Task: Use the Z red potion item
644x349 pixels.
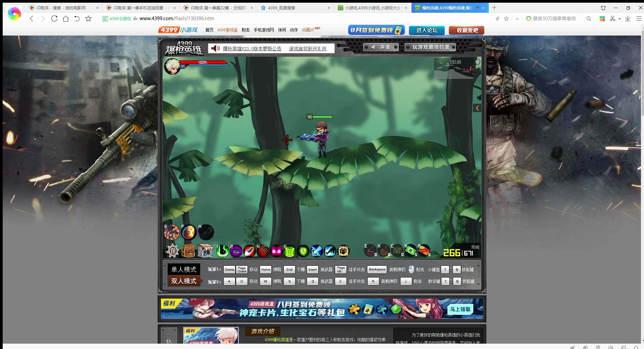Action: tap(370, 250)
